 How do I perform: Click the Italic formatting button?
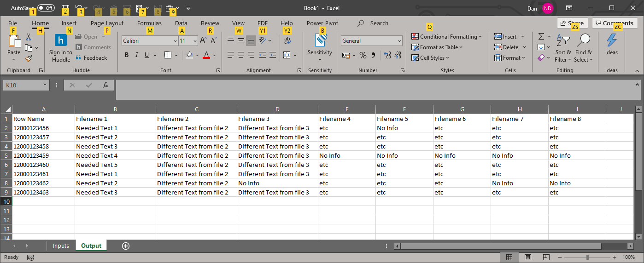(x=137, y=55)
